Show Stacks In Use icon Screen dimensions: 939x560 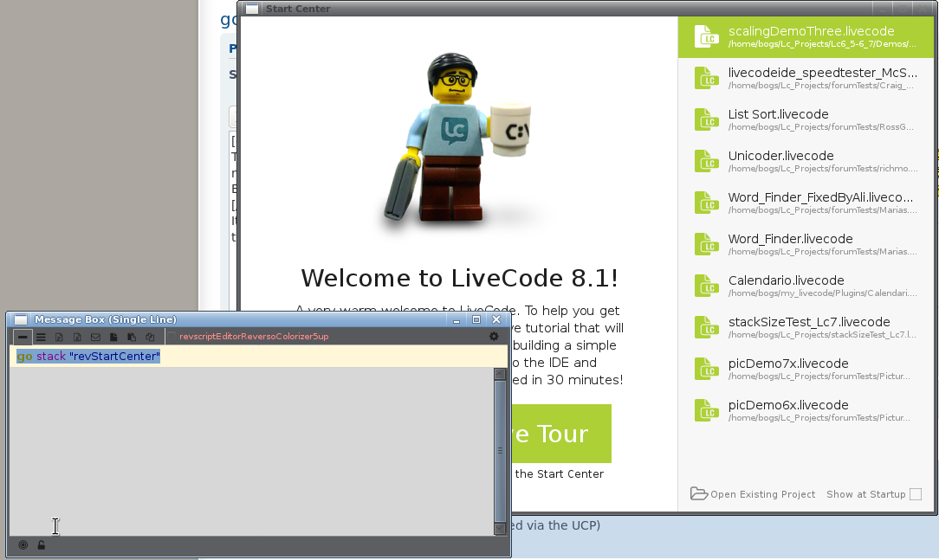(x=150, y=337)
